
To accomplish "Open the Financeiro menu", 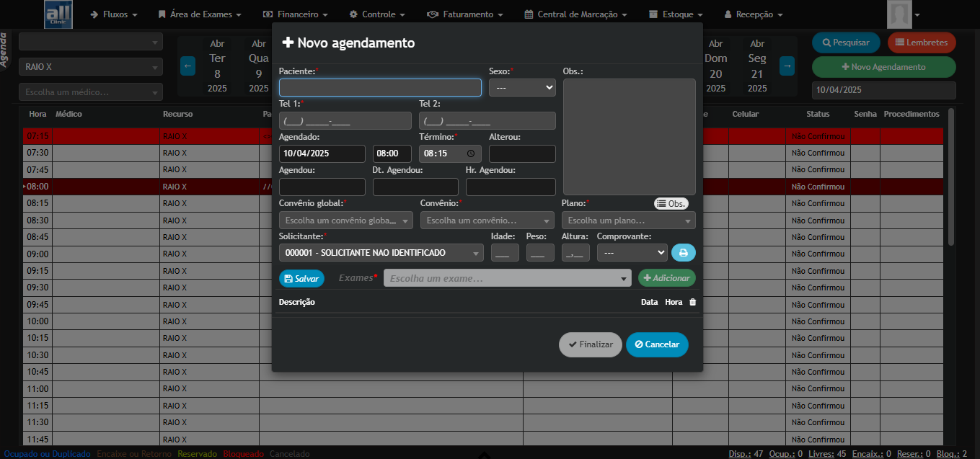I will [x=296, y=14].
